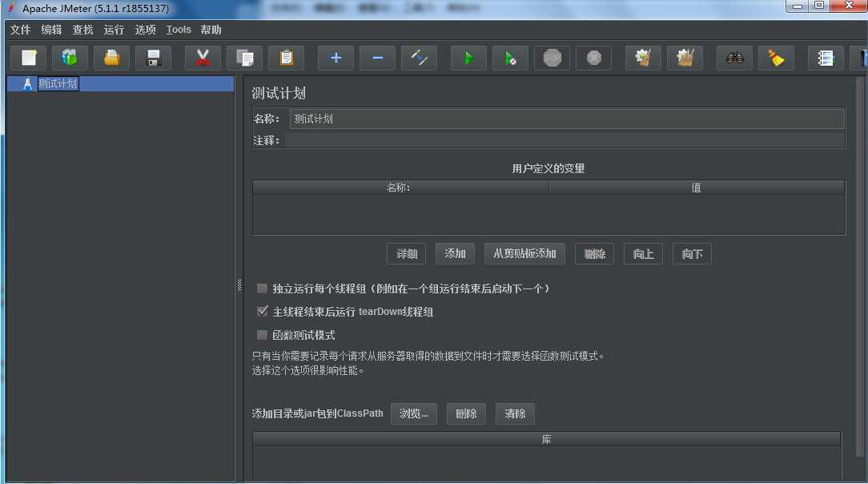Save the test plan with the floppy disk icon
The height and width of the screenshot is (484, 868).
point(153,58)
